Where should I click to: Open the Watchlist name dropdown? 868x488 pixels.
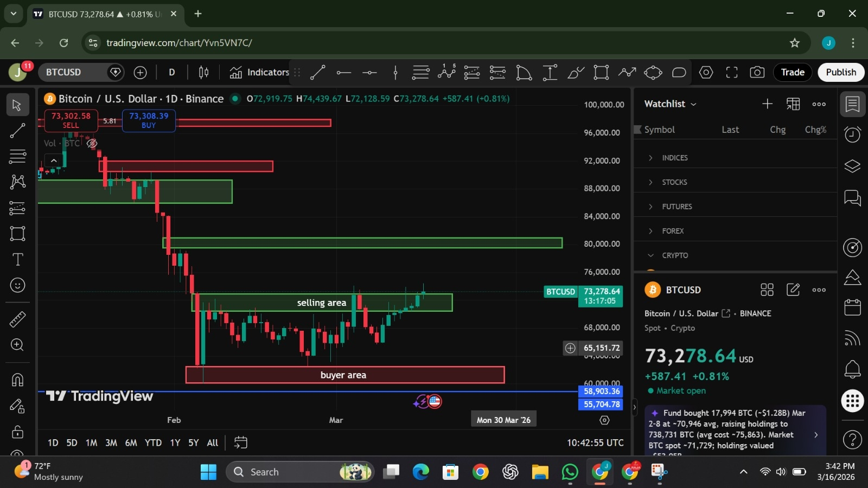(x=670, y=104)
